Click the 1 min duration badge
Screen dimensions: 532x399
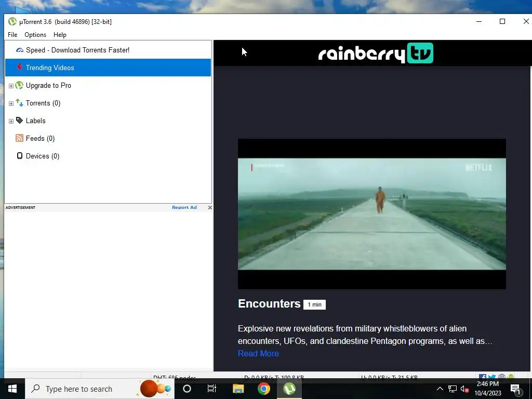[x=314, y=304]
